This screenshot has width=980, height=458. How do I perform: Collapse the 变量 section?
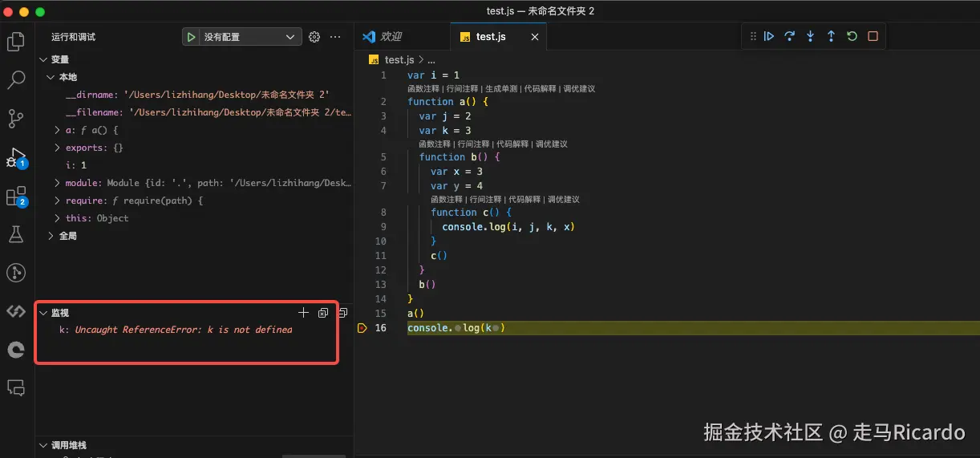pyautogui.click(x=43, y=59)
